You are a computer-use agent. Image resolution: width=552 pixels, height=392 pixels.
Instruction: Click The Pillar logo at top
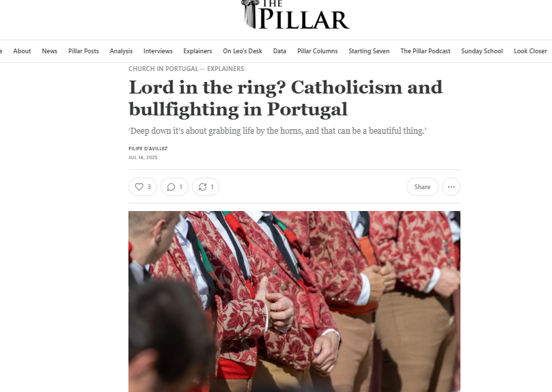coord(295,14)
